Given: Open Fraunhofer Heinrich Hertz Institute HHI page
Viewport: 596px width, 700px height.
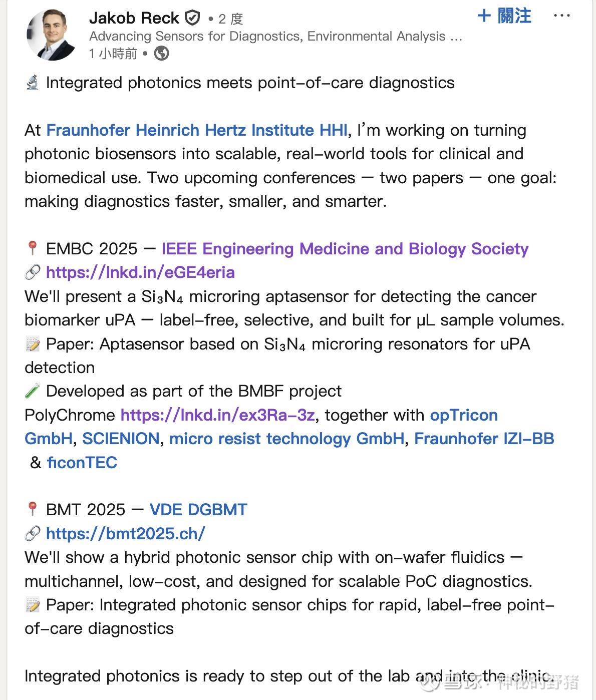Looking at the screenshot, I should 197,130.
